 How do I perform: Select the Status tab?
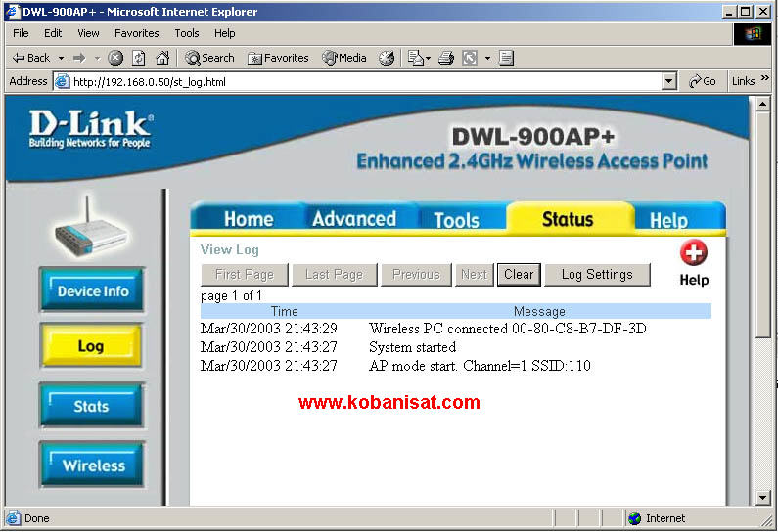(569, 219)
